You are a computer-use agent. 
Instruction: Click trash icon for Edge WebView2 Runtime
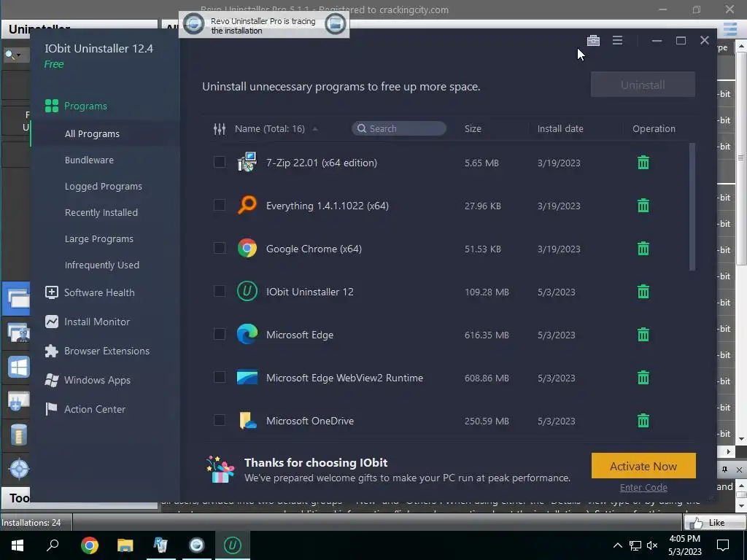(643, 378)
